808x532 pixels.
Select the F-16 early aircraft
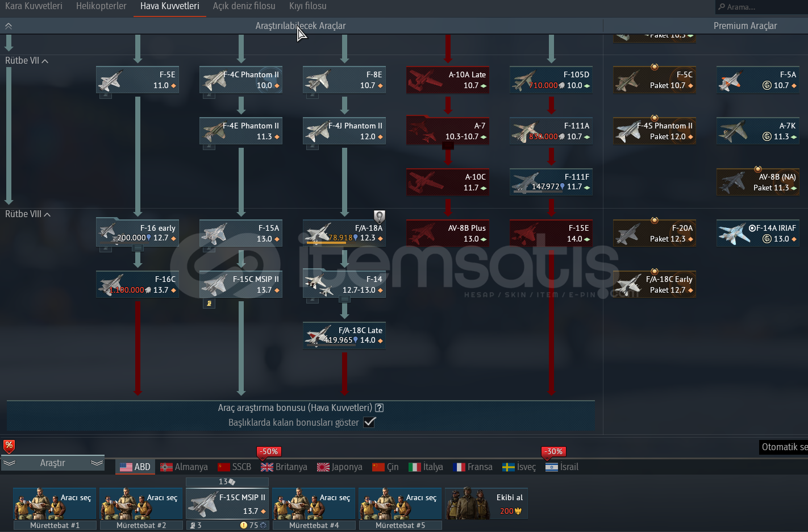(x=138, y=233)
